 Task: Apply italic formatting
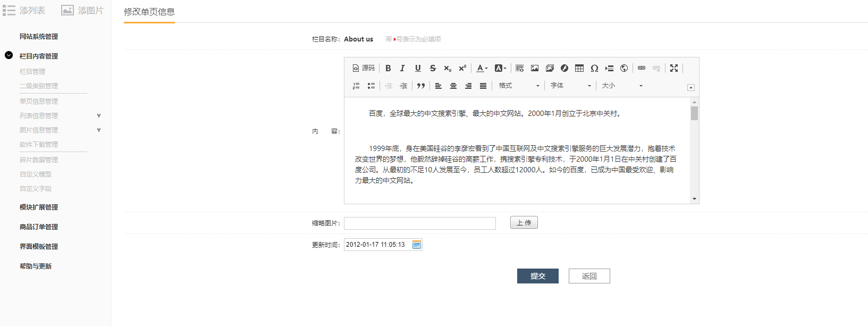click(x=403, y=68)
